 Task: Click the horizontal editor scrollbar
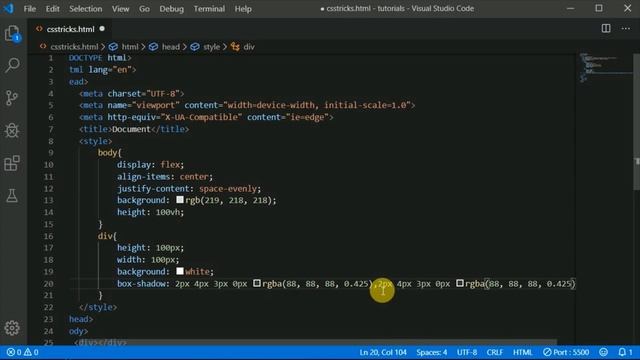312,342
